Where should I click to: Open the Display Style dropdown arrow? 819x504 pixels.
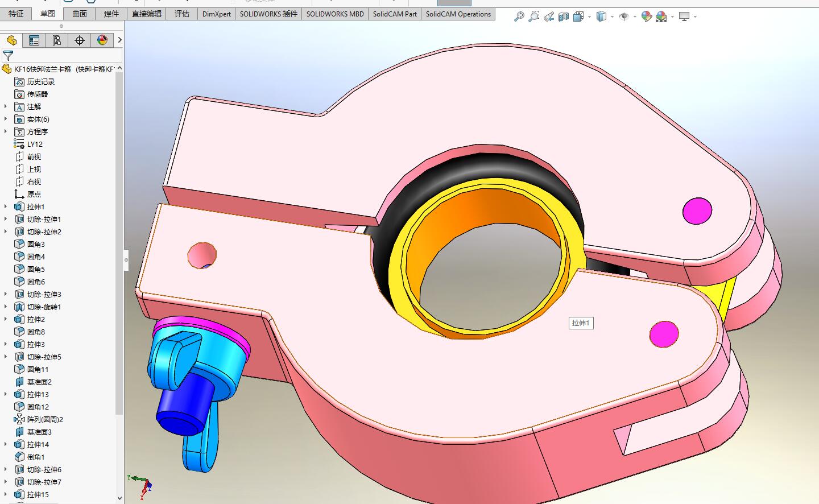[612, 17]
